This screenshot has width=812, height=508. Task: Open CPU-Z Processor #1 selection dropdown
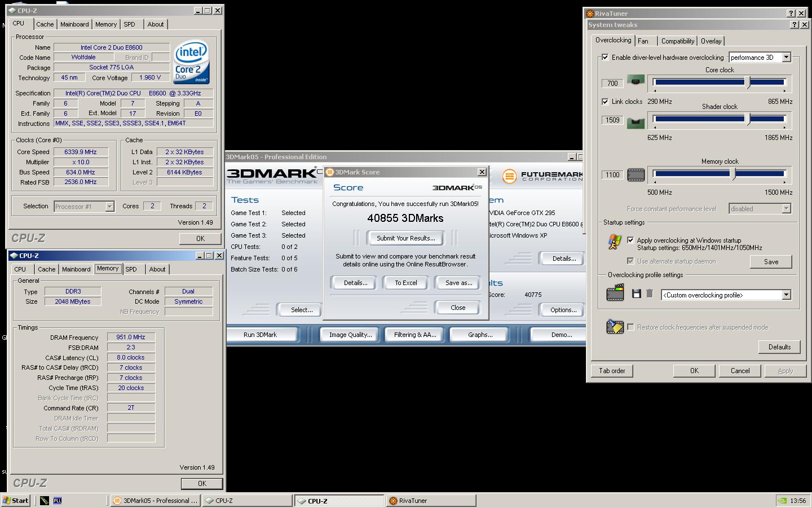coord(109,207)
